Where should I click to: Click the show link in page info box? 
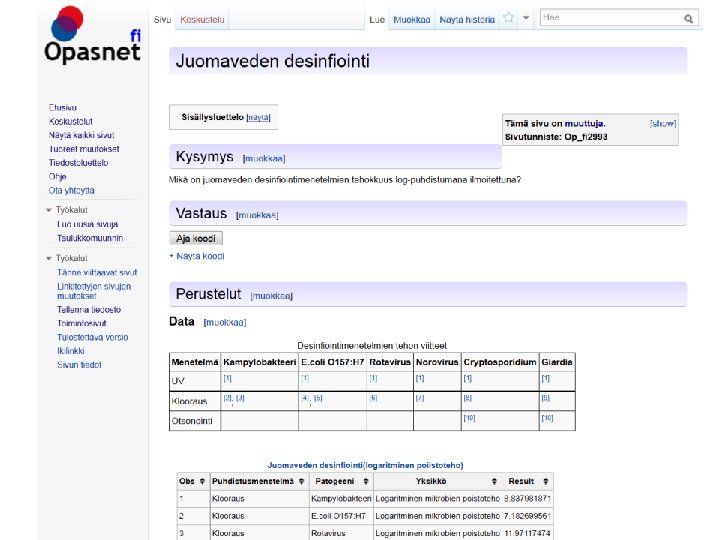[663, 124]
